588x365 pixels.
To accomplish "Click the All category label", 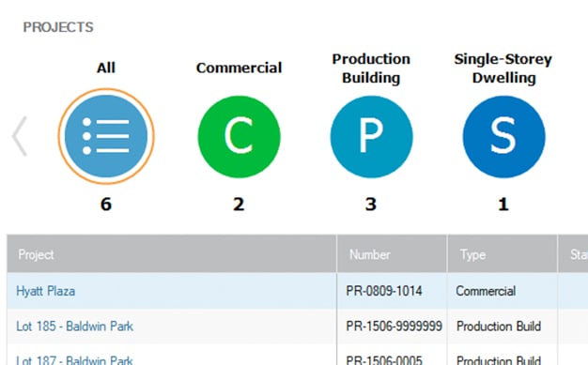I will tap(106, 68).
